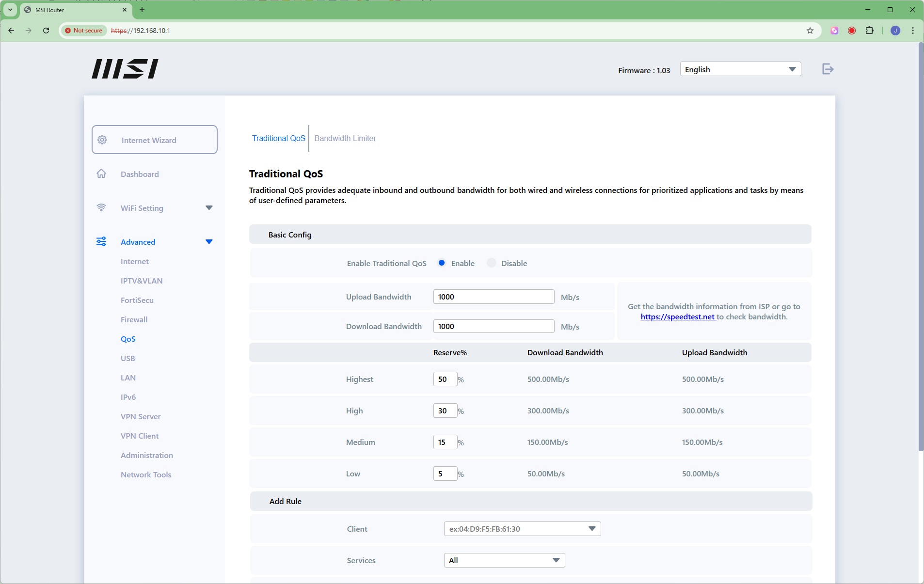Click the Advanced sliders icon
Viewport: 924px width, 584px height.
(x=101, y=242)
